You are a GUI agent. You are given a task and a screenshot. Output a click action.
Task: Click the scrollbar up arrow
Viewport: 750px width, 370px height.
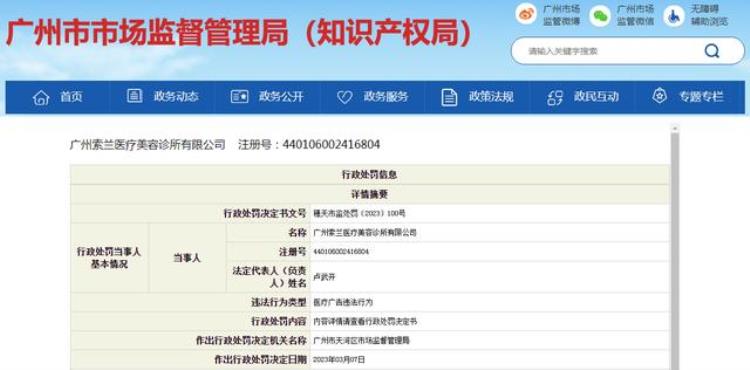pos(675,129)
